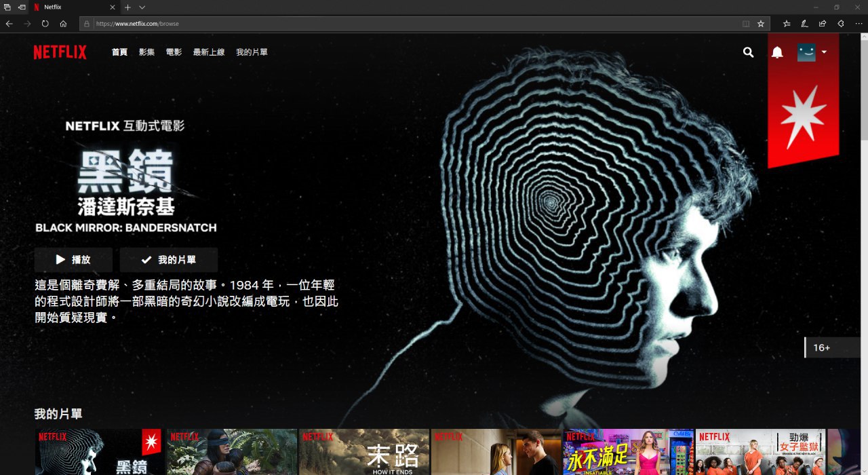Open browser settings and more menu

point(859,23)
